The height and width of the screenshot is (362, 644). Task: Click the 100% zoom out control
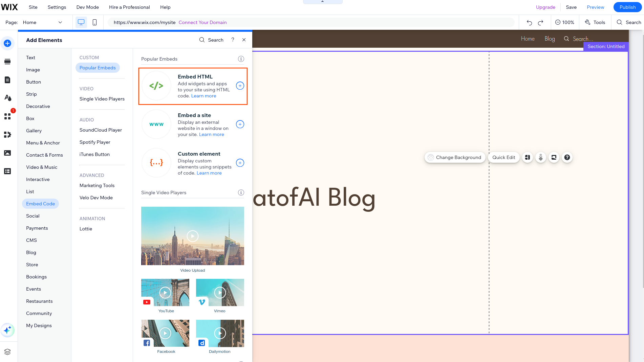[x=564, y=22]
